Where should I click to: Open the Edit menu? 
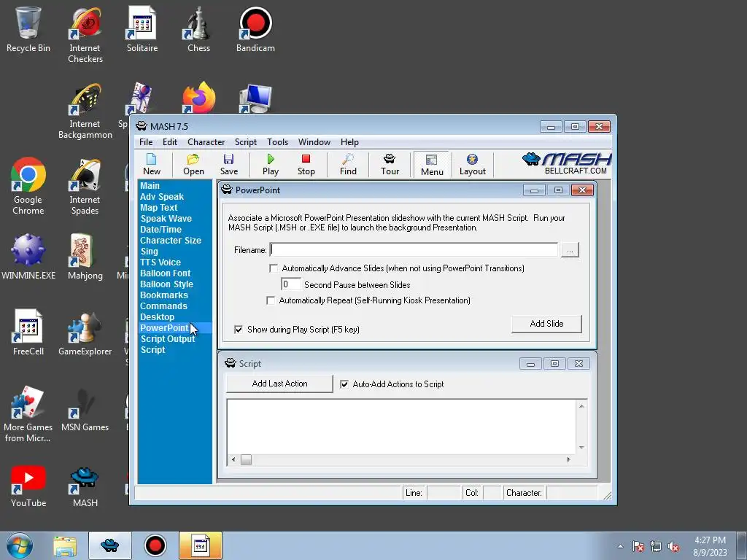[169, 142]
